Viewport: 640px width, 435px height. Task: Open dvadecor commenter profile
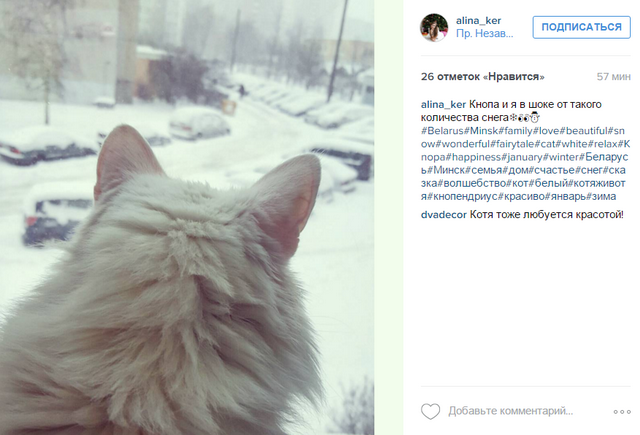point(444,215)
